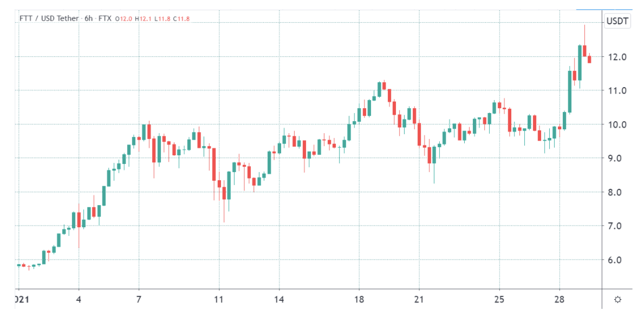This screenshot has height=316, width=644.
Task: Click the O12.0 open value
Action: pyautogui.click(x=123, y=18)
